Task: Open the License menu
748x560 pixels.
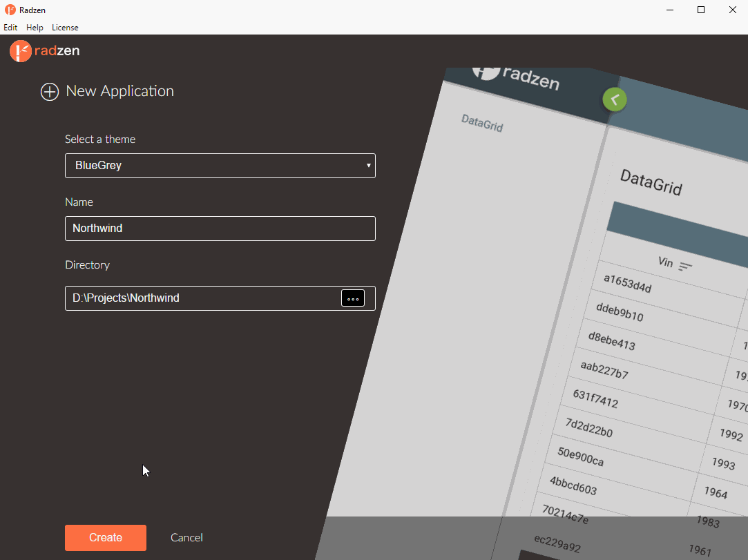Action: click(65, 27)
